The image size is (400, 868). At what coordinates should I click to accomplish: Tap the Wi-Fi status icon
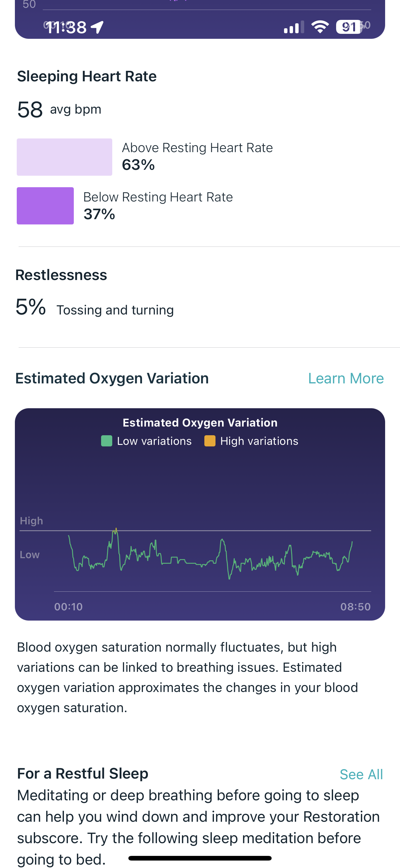click(320, 27)
